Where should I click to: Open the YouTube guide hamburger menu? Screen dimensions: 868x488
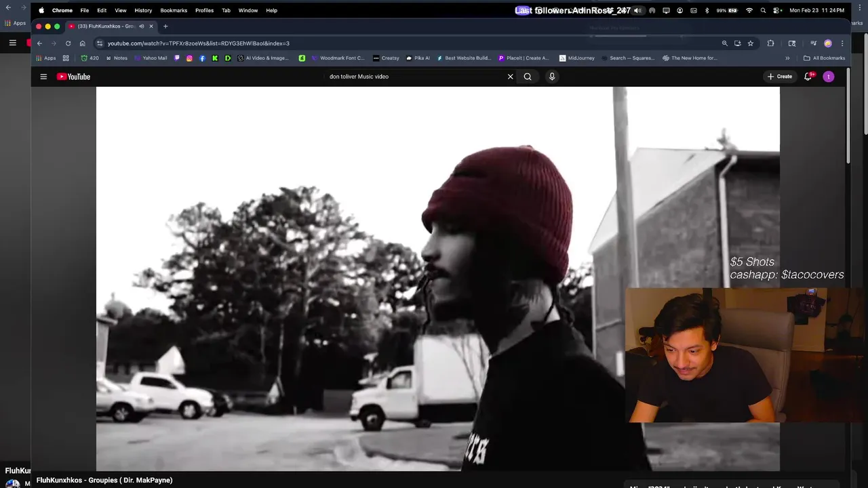(43, 77)
